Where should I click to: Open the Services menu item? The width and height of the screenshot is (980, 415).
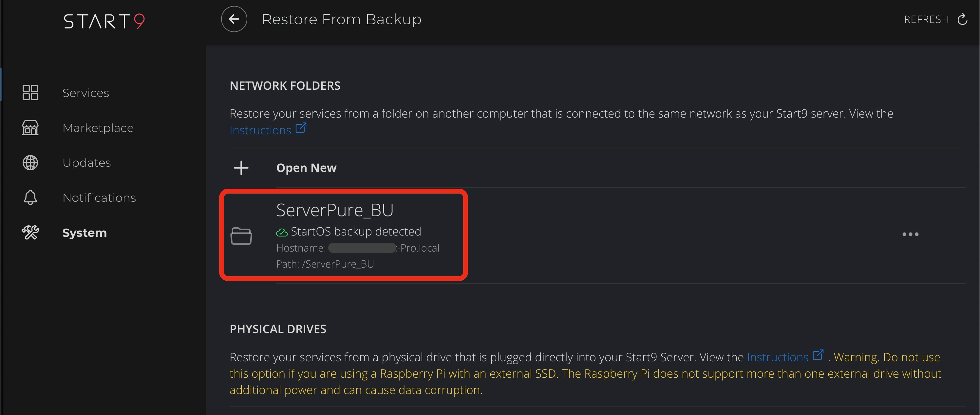coord(85,93)
